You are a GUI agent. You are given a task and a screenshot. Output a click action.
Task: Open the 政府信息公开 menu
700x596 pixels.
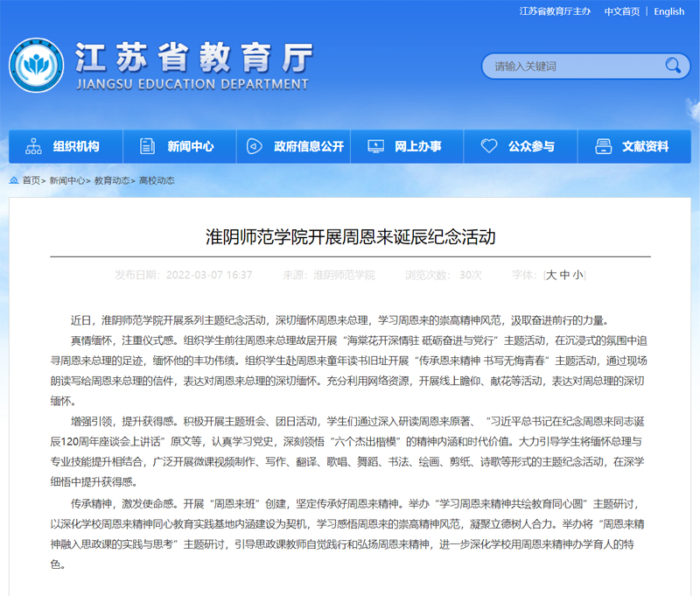click(x=293, y=146)
